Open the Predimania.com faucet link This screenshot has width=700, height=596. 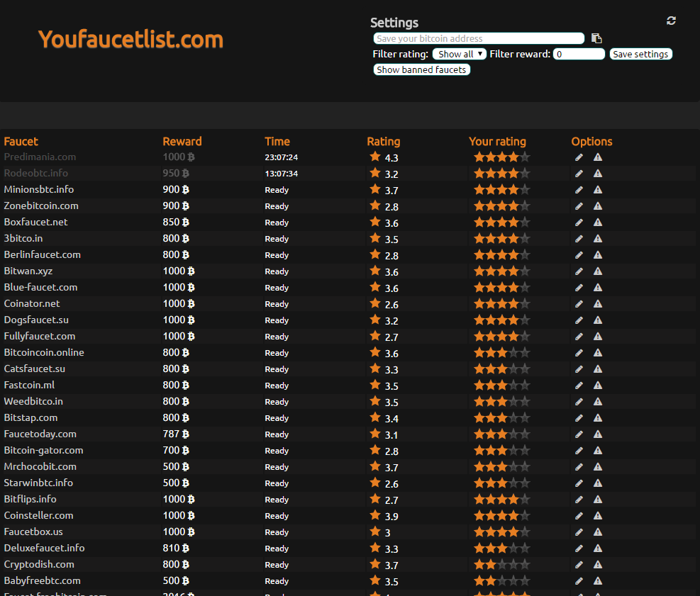click(40, 157)
